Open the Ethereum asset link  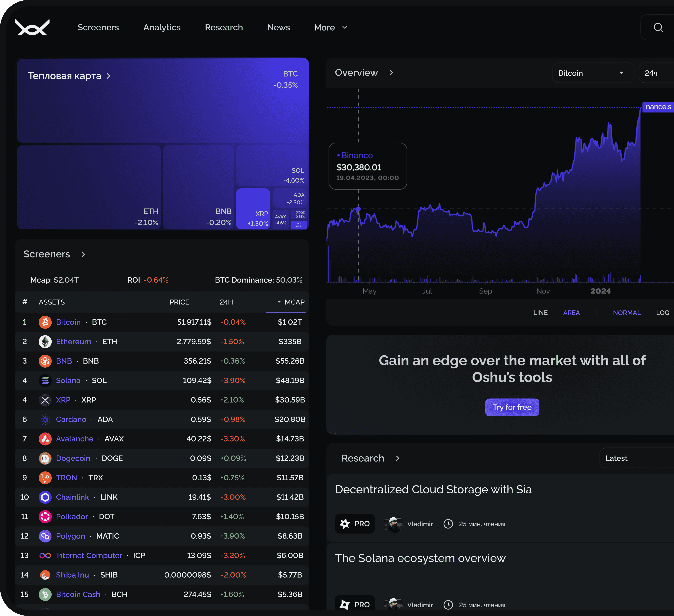pyautogui.click(x=74, y=341)
